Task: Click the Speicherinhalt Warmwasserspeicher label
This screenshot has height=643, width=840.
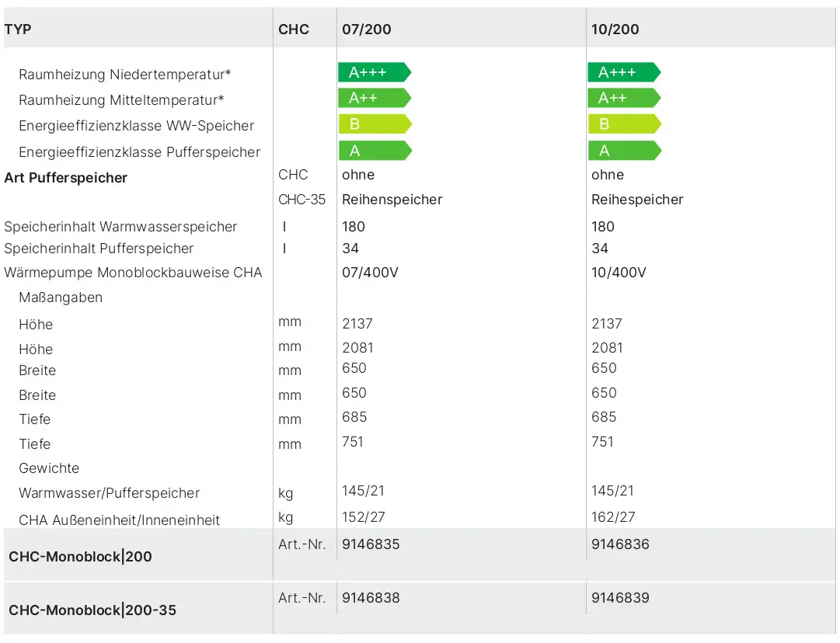Action: [x=120, y=227]
